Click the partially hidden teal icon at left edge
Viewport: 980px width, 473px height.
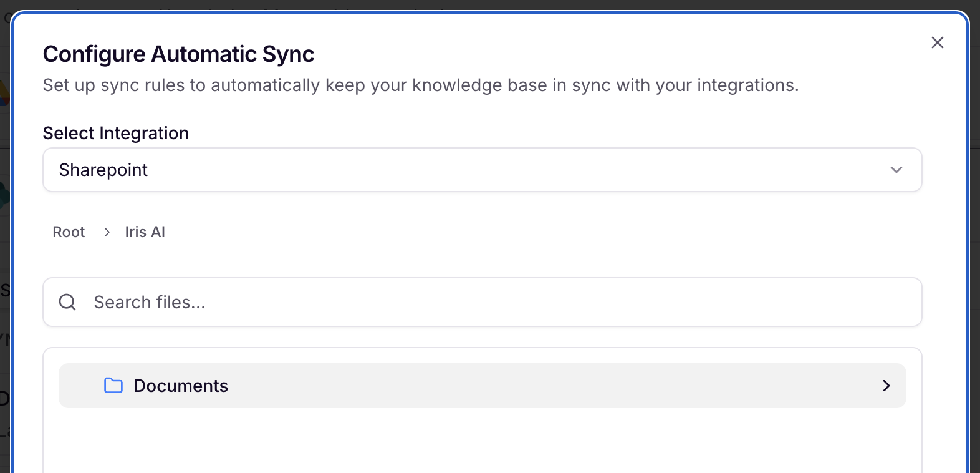point(4,195)
